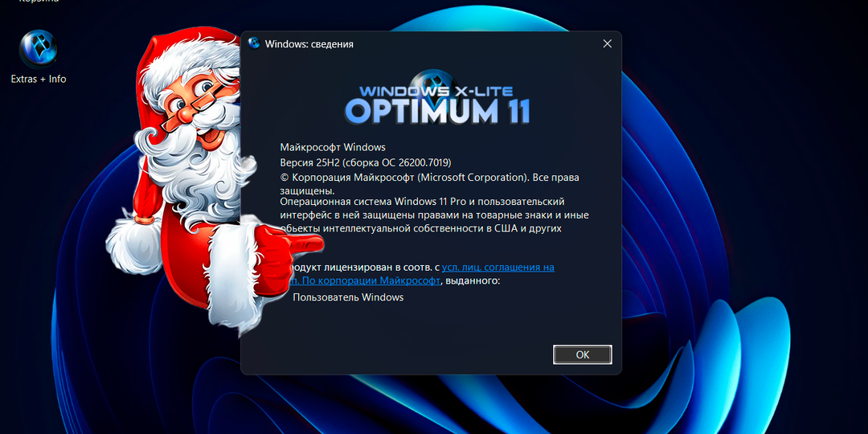Click the OK button in the dialog
The width and height of the screenshot is (868, 434).
(583, 355)
